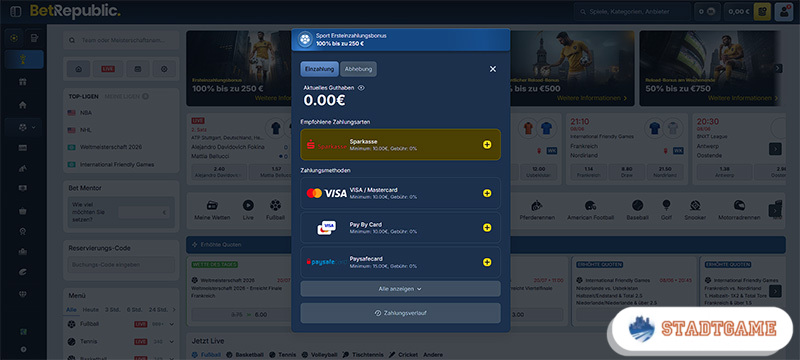
Task: Open the bet slip icon in sidebar top
Action: 35,38
